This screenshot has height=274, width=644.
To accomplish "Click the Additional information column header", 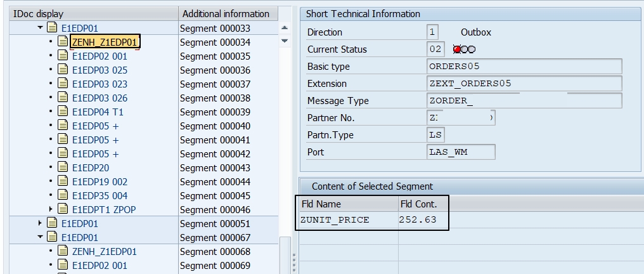I will (226, 13).
